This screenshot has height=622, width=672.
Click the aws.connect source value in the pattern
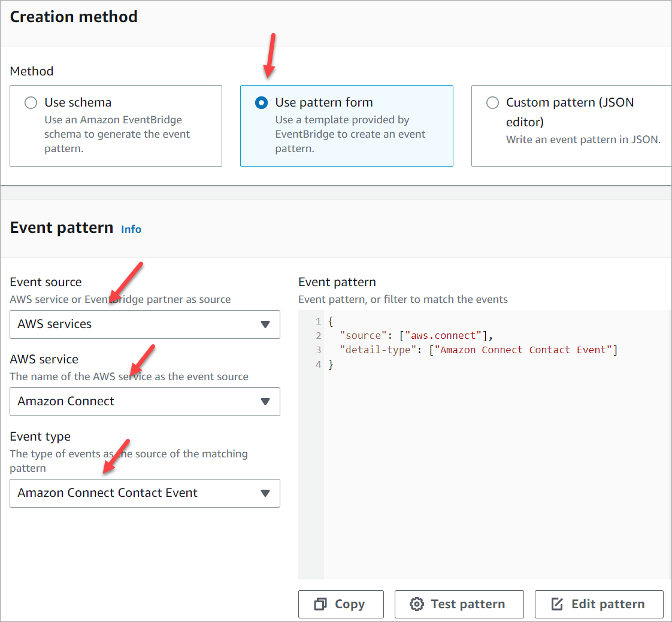pos(441,335)
